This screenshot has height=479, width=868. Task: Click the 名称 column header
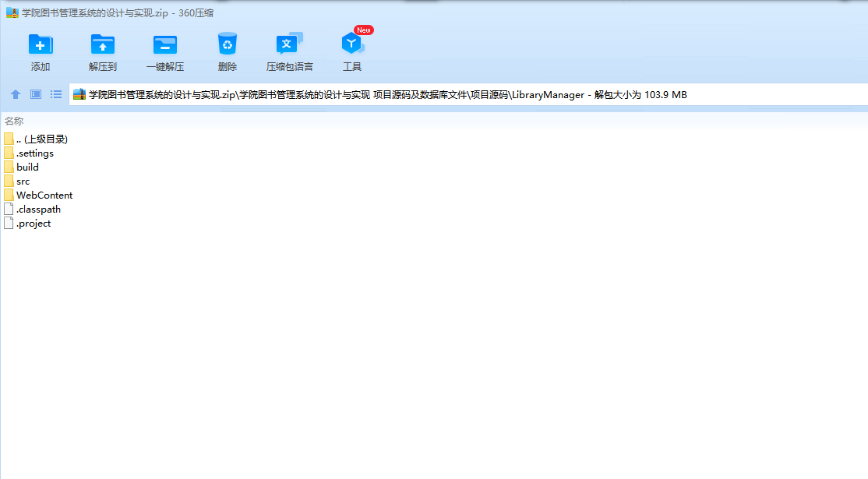(14, 121)
